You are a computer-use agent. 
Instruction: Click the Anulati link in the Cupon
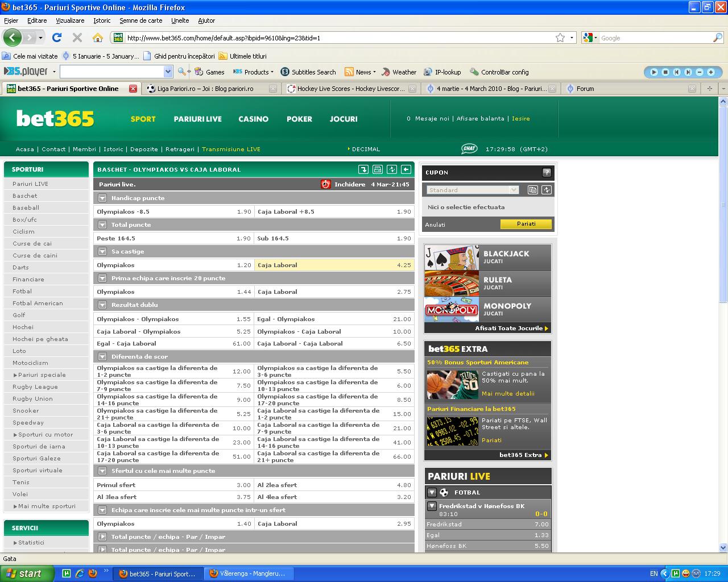point(435,225)
